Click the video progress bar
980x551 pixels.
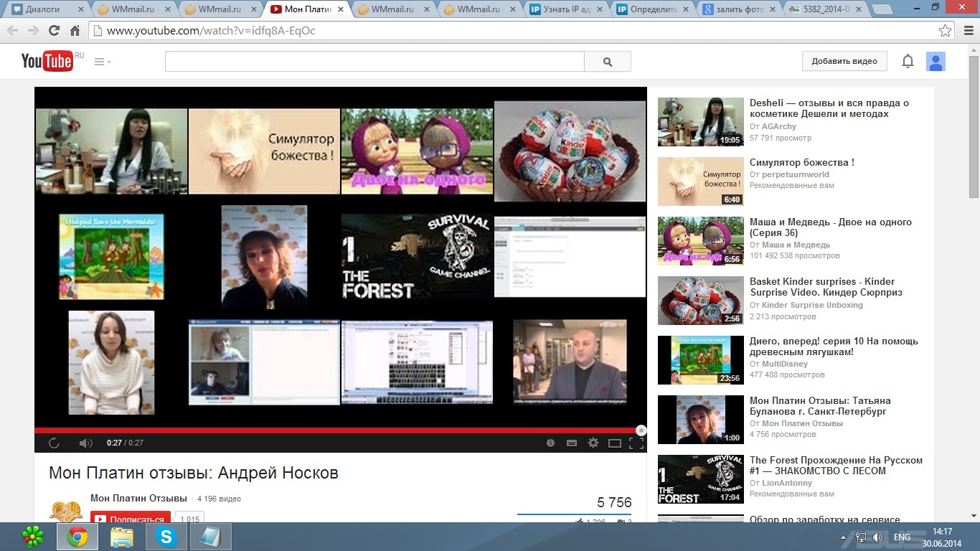(340, 430)
